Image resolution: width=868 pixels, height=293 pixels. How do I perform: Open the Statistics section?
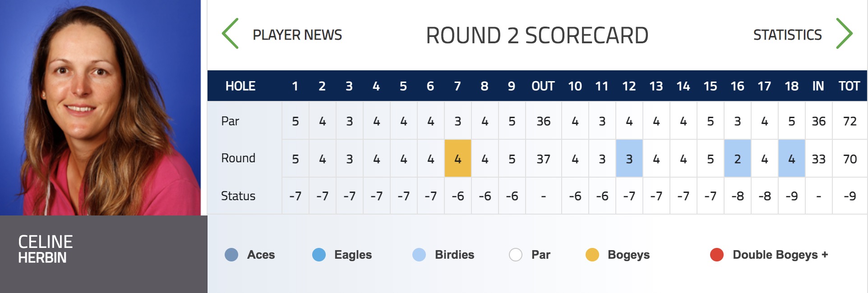coord(788,35)
